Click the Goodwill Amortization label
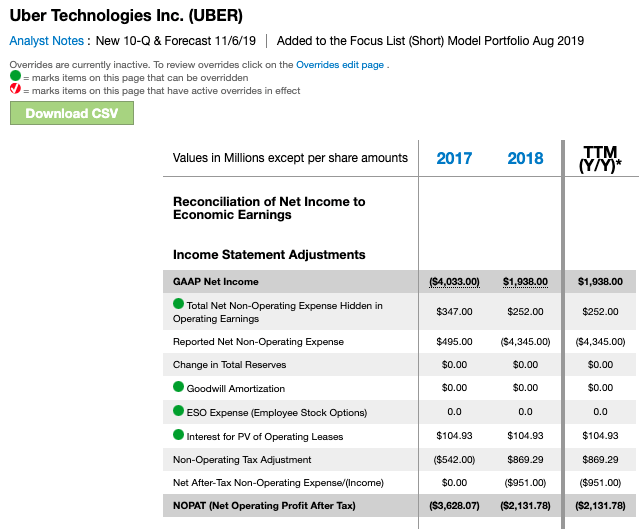Image resolution: width=639 pixels, height=529 pixels. click(236, 388)
